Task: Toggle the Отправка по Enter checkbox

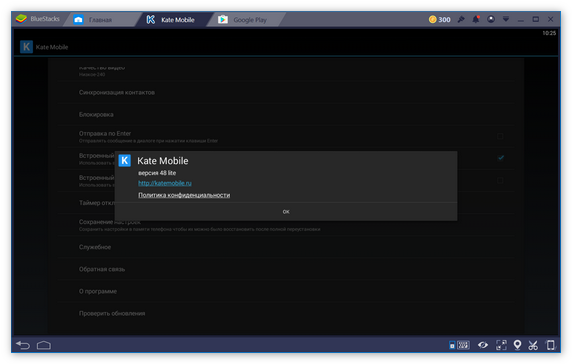Action: pyautogui.click(x=500, y=136)
